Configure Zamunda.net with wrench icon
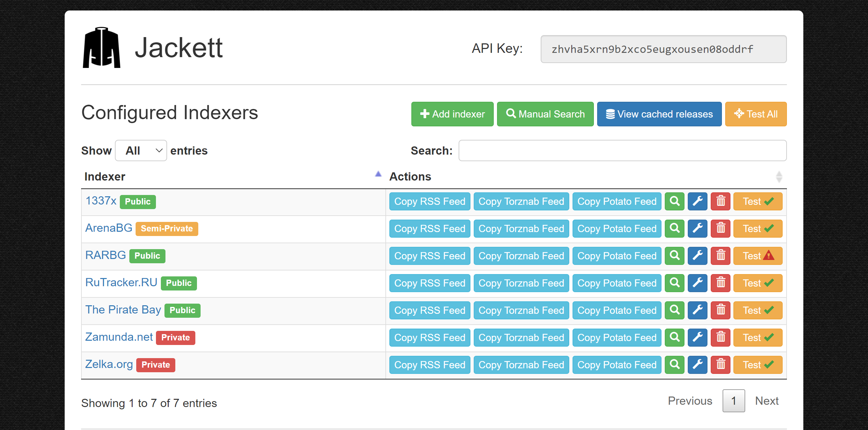This screenshot has width=868, height=430. point(697,338)
